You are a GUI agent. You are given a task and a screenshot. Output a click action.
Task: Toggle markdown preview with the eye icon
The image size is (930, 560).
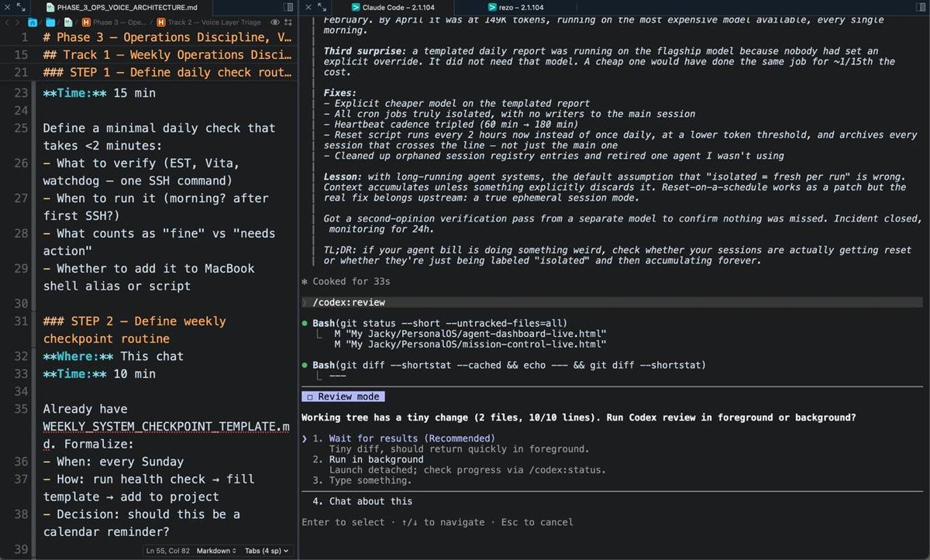click(x=274, y=22)
